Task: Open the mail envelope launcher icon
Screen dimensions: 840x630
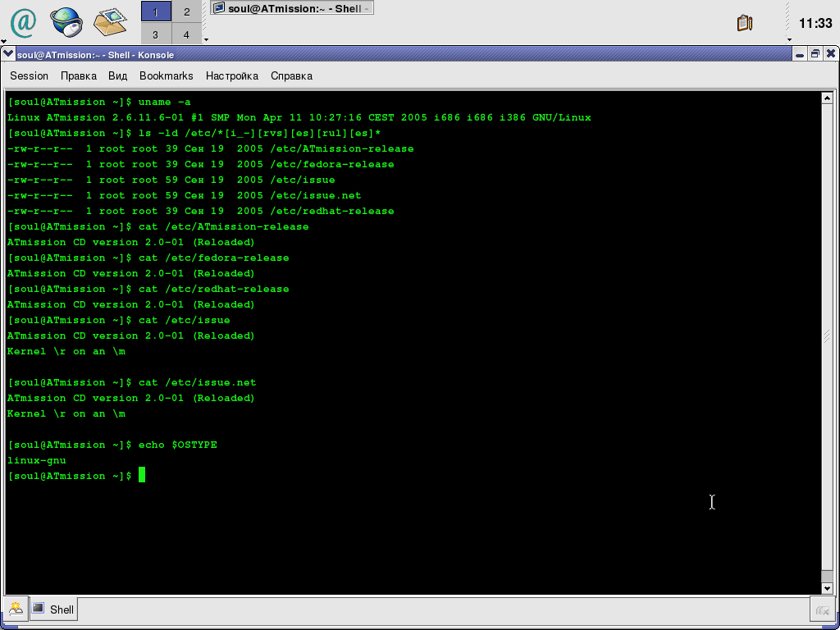Action: click(x=111, y=22)
